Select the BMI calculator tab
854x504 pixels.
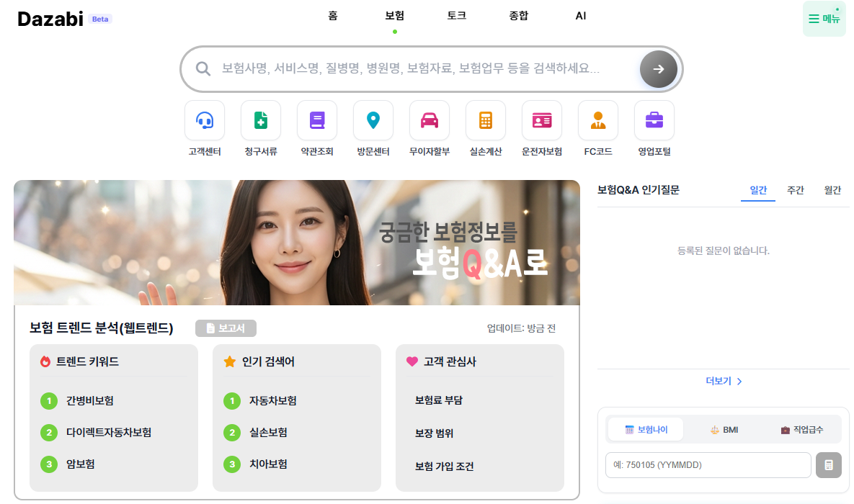tap(724, 430)
